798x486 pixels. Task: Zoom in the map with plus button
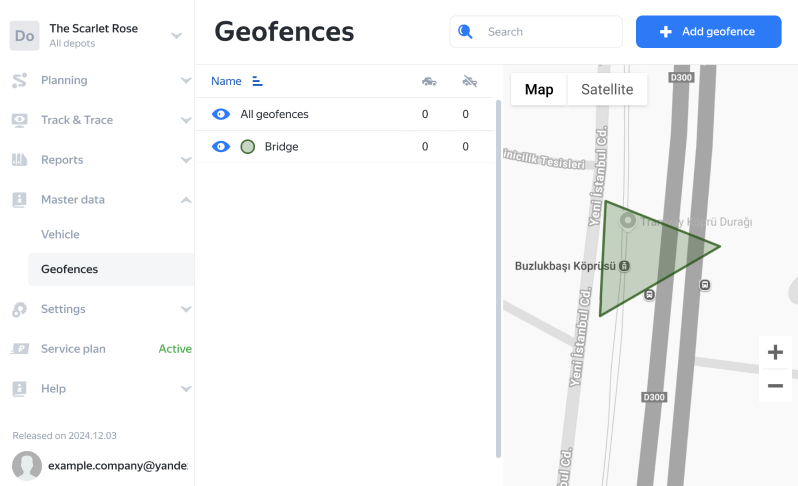tap(775, 352)
